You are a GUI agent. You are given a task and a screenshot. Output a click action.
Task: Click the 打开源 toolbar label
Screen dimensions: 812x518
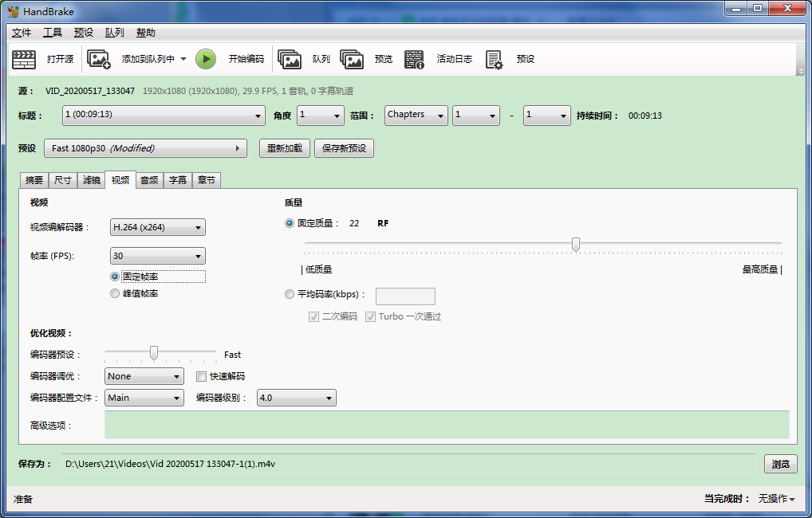(60, 59)
